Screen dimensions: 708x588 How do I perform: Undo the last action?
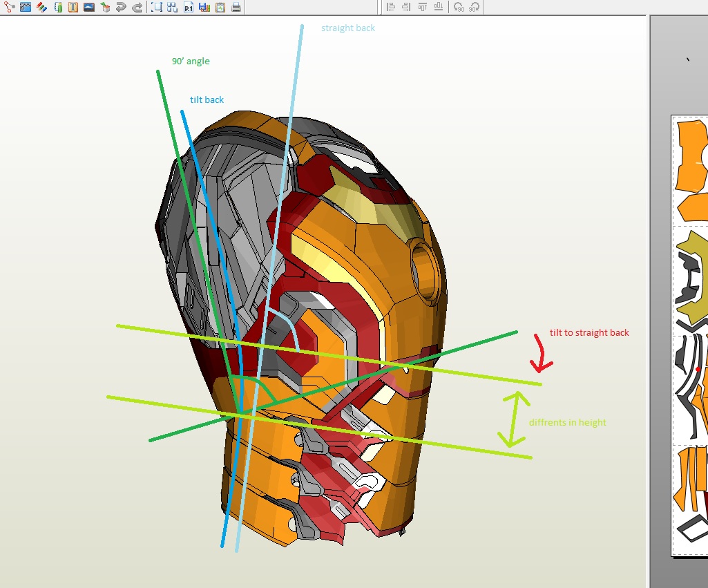click(x=121, y=7)
